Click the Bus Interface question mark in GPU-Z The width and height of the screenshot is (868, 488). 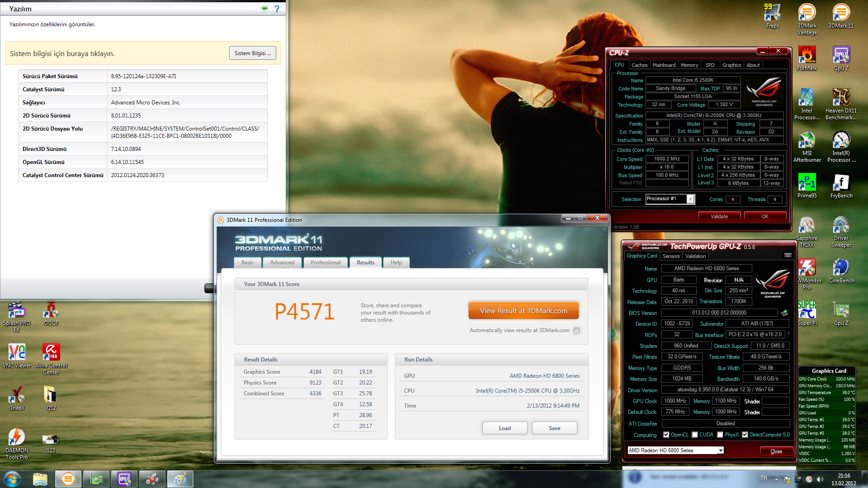[x=788, y=334]
